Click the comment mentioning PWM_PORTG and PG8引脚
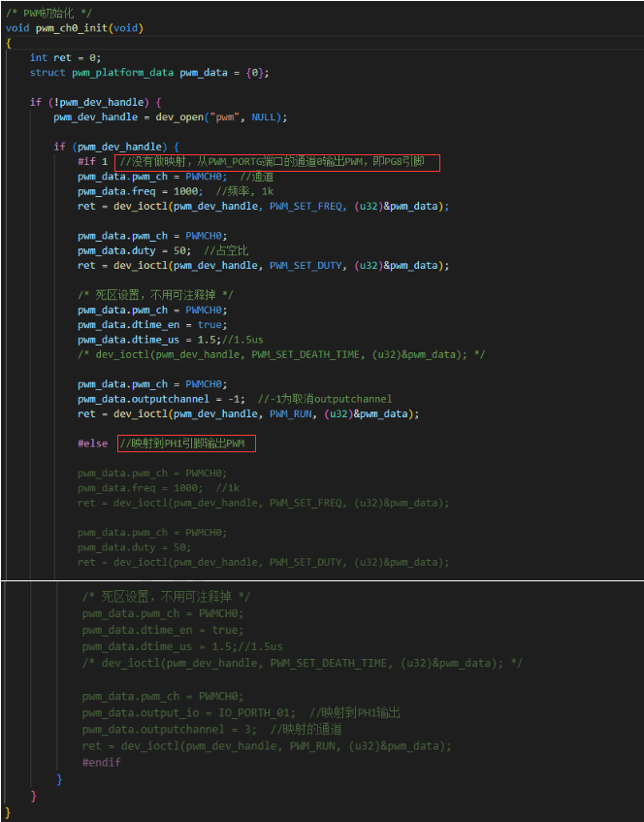This screenshot has height=822, width=644. pyautogui.click(x=272, y=161)
